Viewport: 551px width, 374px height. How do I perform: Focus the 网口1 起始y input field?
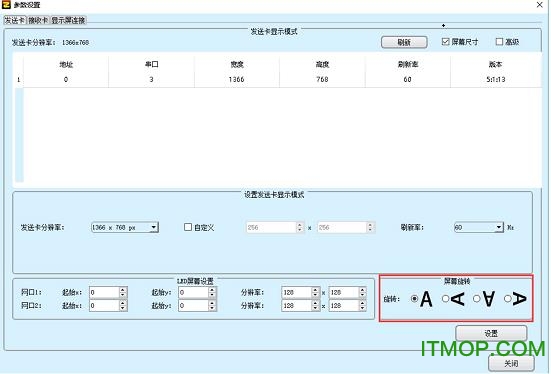coord(193,292)
